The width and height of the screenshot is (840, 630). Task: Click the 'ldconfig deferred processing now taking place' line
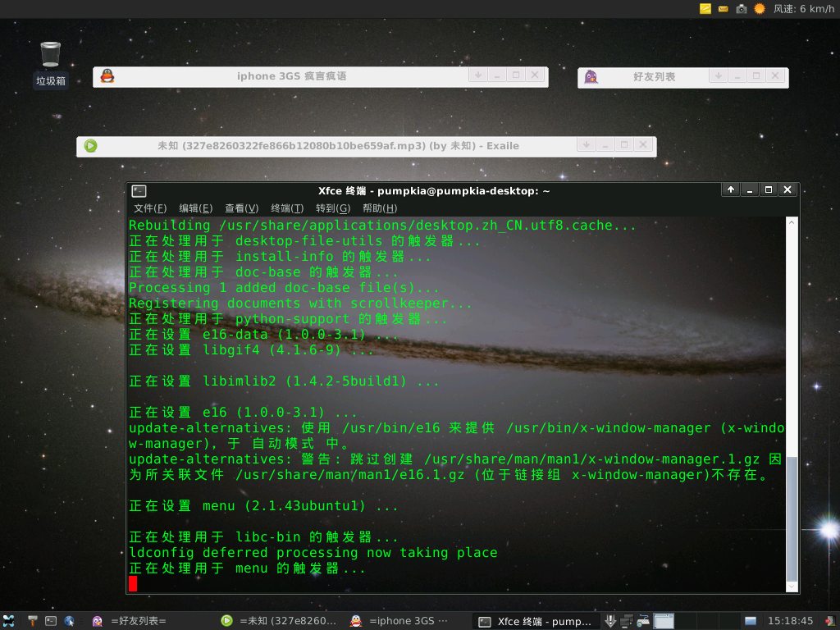313,553
